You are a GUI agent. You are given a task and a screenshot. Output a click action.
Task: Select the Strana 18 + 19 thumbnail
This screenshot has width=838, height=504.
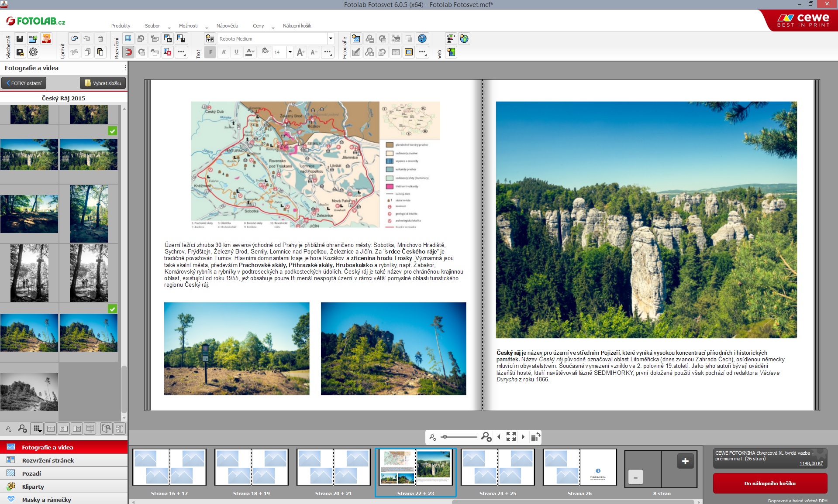[x=251, y=467]
